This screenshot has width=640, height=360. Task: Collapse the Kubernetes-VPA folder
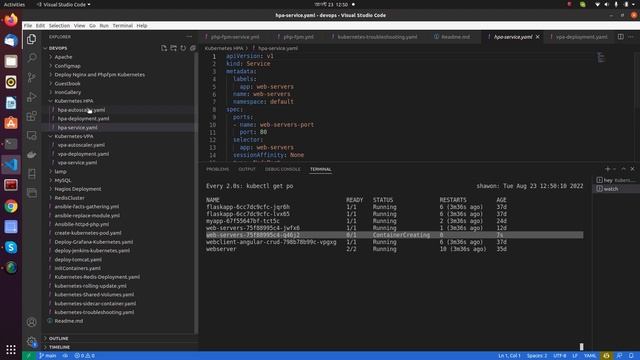(x=73, y=136)
